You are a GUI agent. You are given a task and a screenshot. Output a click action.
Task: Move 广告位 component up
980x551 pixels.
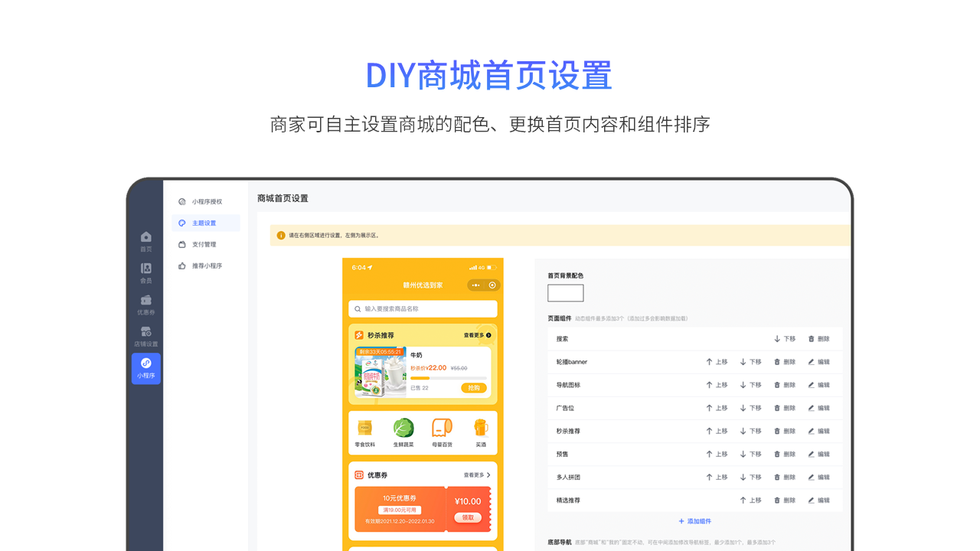pyautogui.click(x=717, y=408)
